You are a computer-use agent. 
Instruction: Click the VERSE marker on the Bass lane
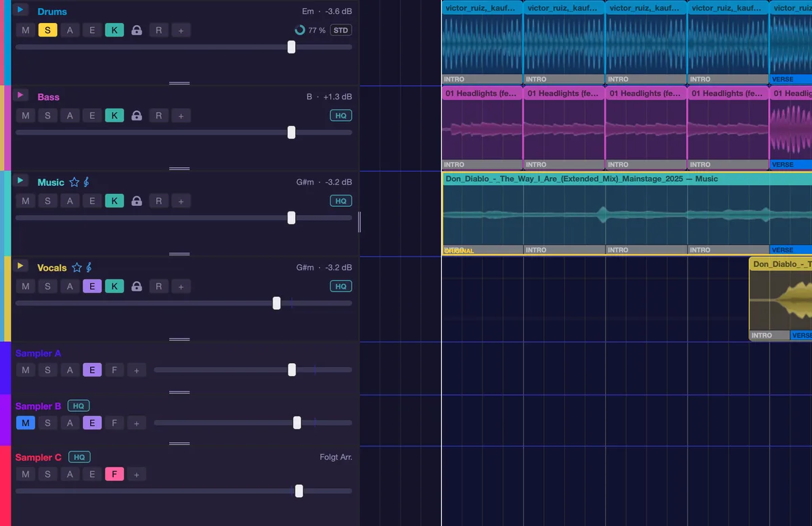pyautogui.click(x=790, y=164)
